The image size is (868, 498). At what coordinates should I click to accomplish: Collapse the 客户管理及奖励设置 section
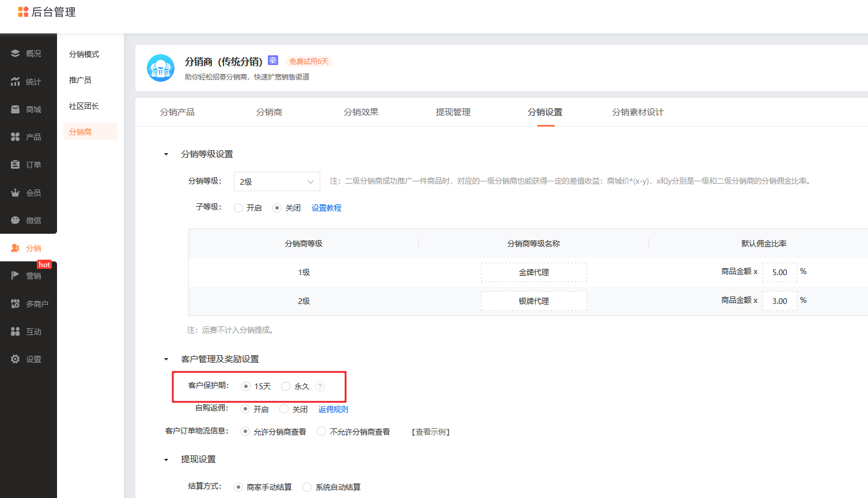click(166, 359)
